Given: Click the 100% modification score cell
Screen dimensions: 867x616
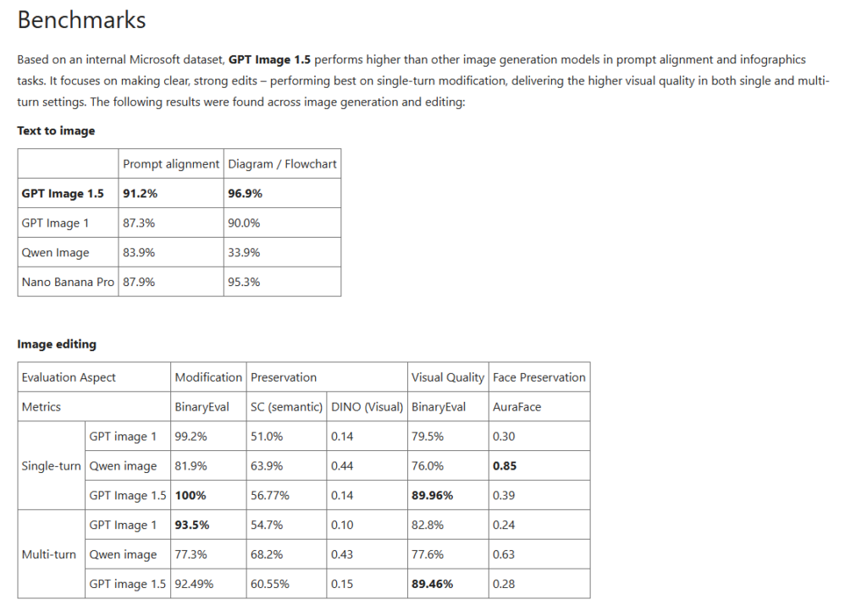Looking at the screenshot, I should (x=190, y=495).
